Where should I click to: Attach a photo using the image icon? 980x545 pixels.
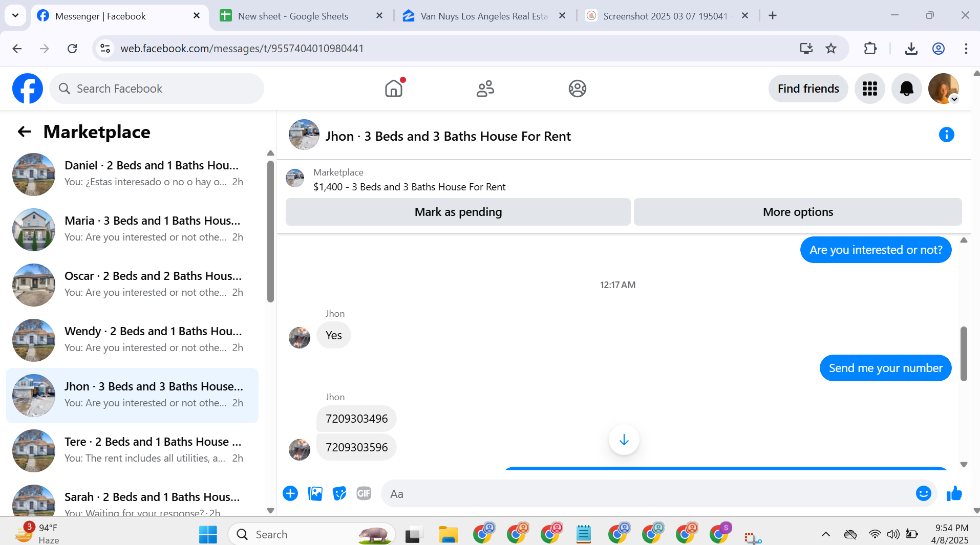click(x=315, y=493)
